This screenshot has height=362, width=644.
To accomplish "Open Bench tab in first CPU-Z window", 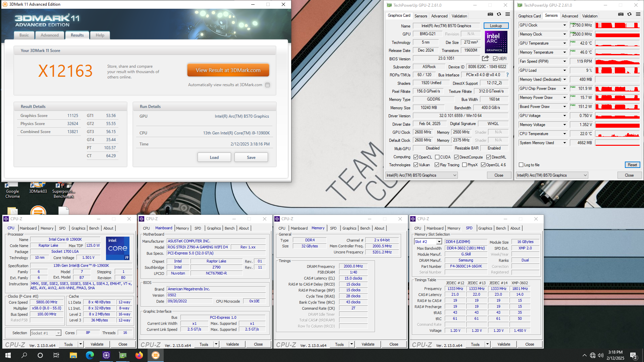I will 94,228.
